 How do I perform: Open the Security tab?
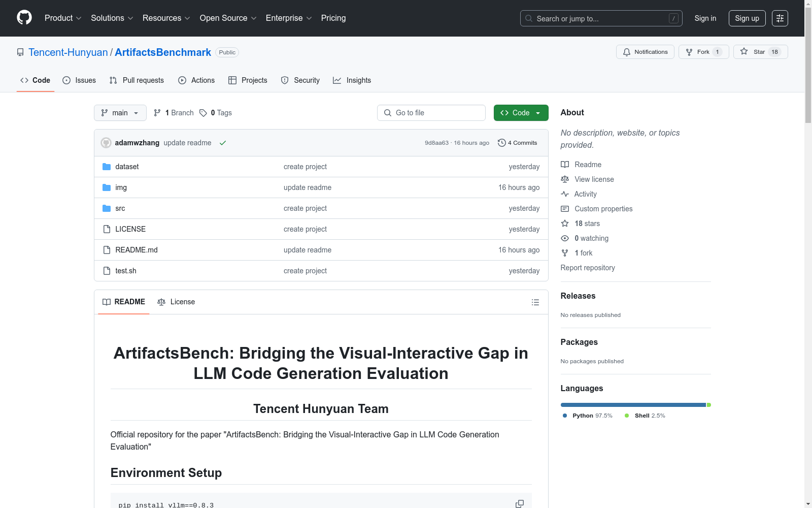tap(300, 80)
